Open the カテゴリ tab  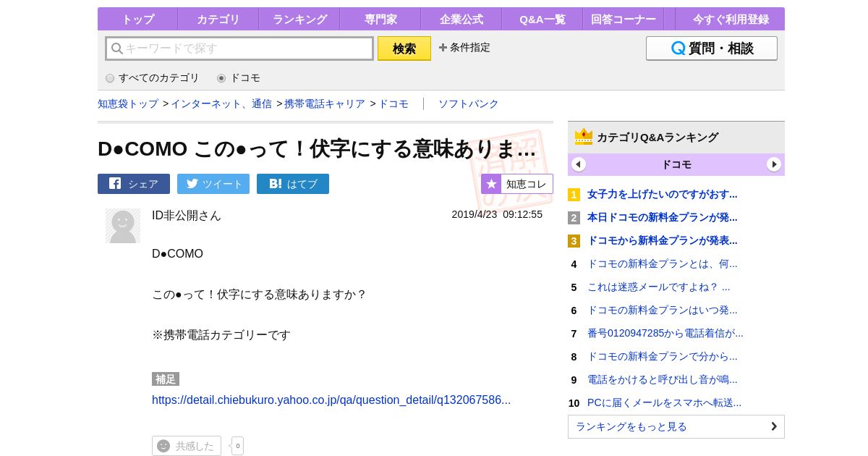218,19
